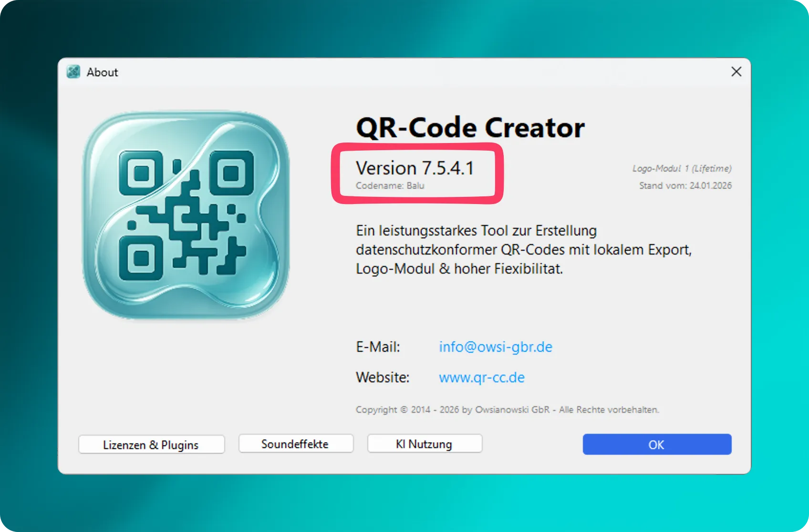Click the E-Mail: field label

tap(378, 347)
